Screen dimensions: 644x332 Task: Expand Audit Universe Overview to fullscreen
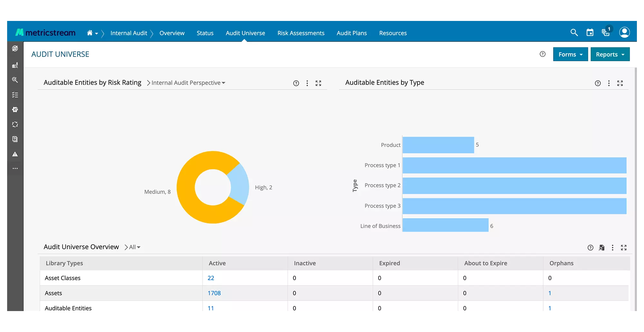[624, 248]
